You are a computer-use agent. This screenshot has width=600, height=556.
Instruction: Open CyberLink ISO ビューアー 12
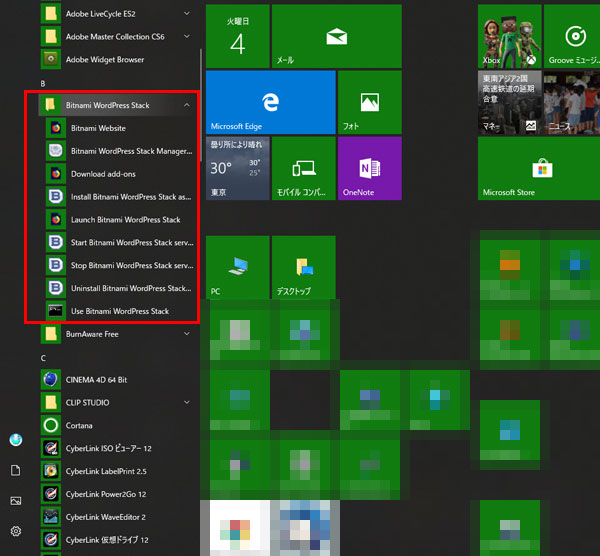point(119,448)
